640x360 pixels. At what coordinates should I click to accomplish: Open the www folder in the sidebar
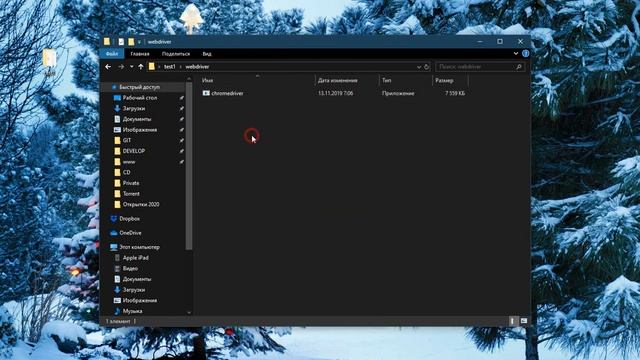tap(129, 162)
